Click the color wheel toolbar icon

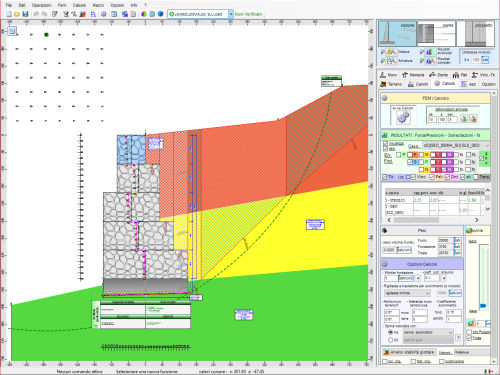point(144,14)
